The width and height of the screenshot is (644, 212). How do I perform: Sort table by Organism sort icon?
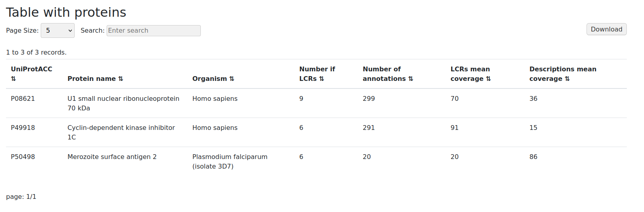click(232, 79)
